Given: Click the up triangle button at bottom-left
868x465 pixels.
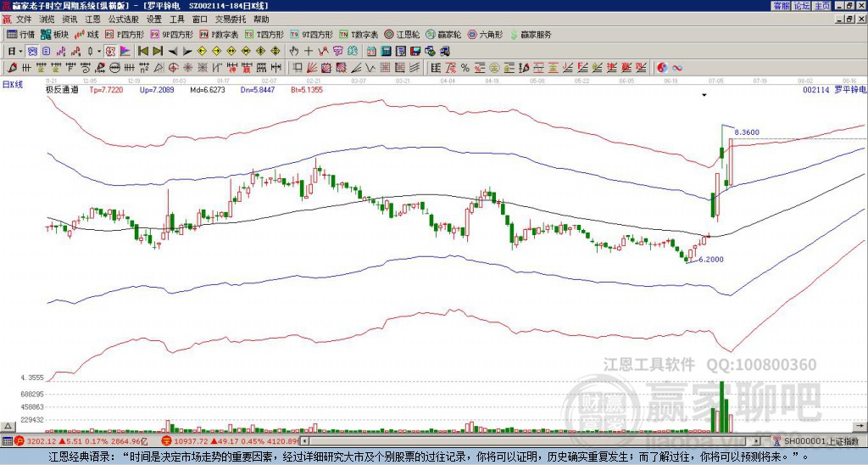Looking at the screenshot, I should (7, 426).
